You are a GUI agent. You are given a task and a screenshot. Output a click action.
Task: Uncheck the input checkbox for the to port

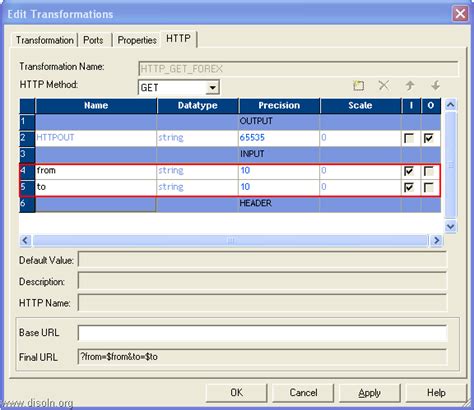tap(409, 187)
